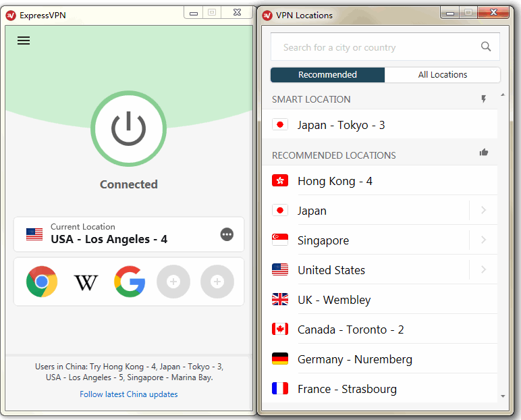Click the USA flag in Current Location
Viewport: 521px width, 420px height.
[34, 234]
